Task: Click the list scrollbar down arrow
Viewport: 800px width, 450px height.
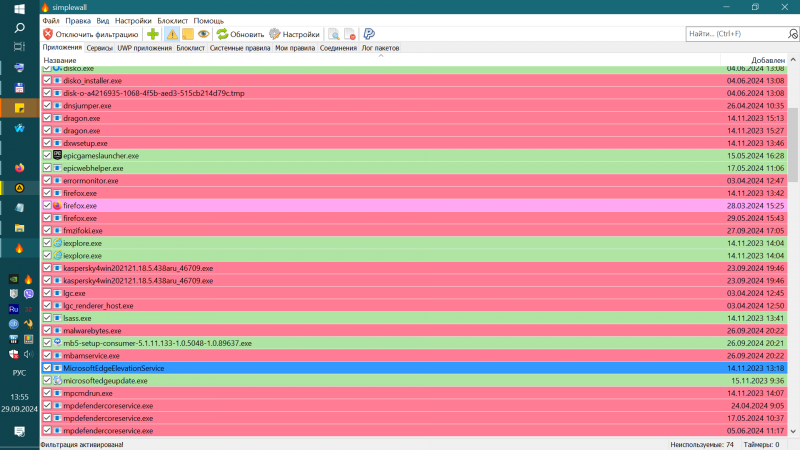Action: [x=793, y=431]
